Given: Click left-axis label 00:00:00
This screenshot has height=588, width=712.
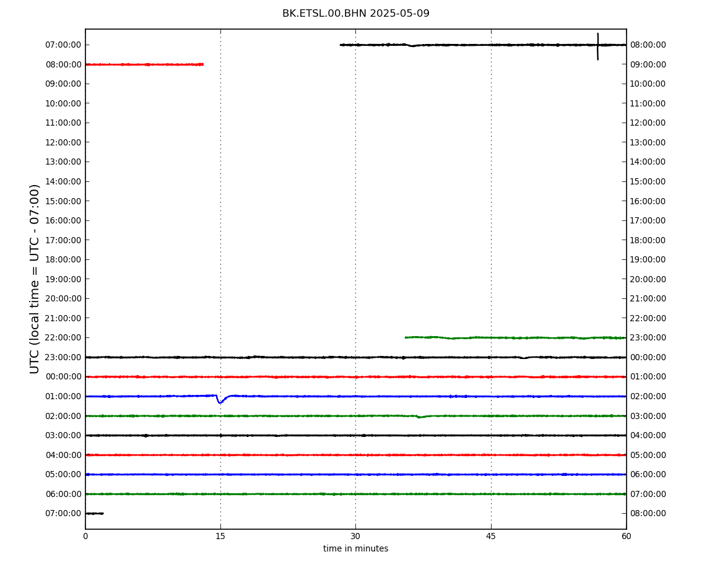Looking at the screenshot, I should pyautogui.click(x=63, y=376).
